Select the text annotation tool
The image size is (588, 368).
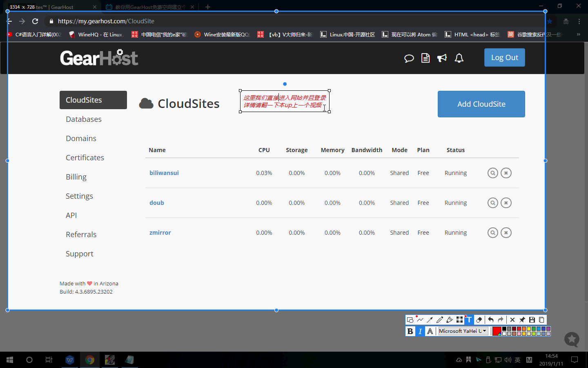tap(469, 320)
